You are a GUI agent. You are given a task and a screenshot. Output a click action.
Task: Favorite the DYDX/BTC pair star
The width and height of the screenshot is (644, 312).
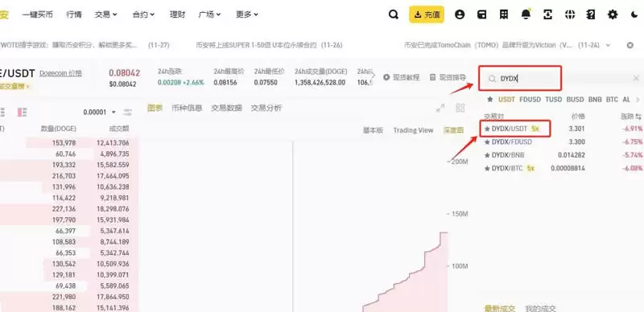(x=487, y=168)
